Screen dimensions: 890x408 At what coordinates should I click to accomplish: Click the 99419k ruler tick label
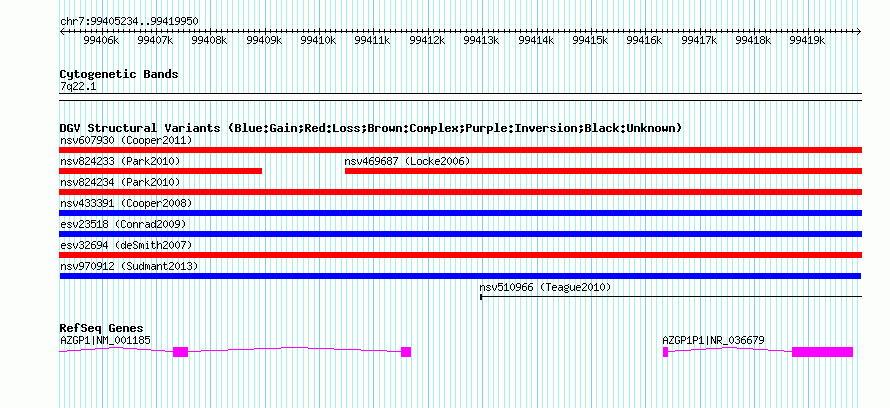tap(808, 40)
